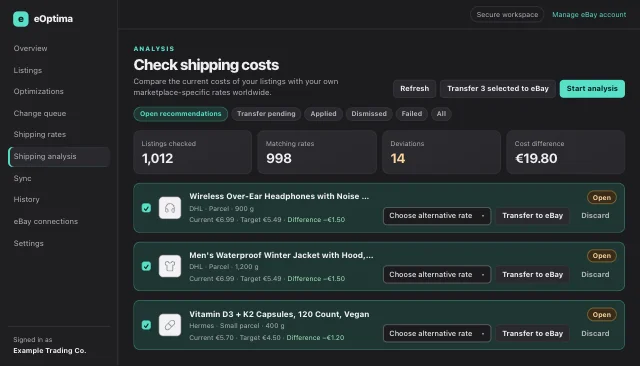Open alternative rate dropdown for Winter Jacket

coord(437,275)
